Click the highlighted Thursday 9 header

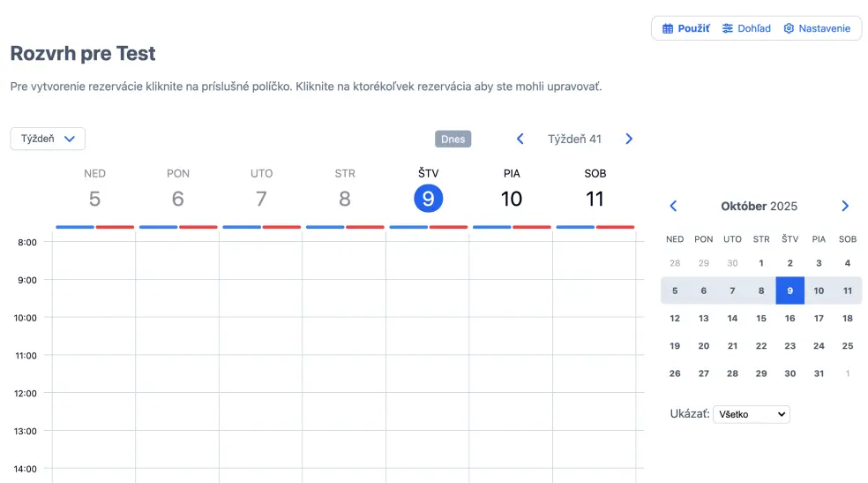tap(428, 198)
